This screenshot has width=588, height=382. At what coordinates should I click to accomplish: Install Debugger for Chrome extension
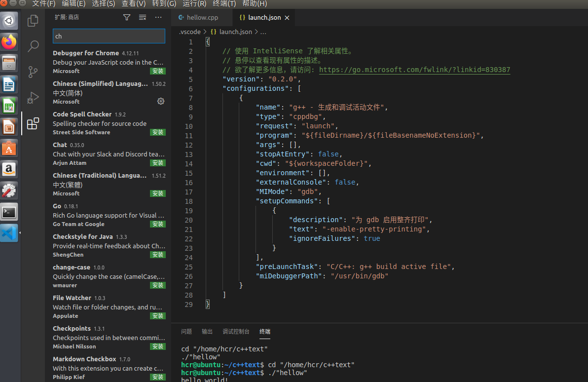[158, 71]
